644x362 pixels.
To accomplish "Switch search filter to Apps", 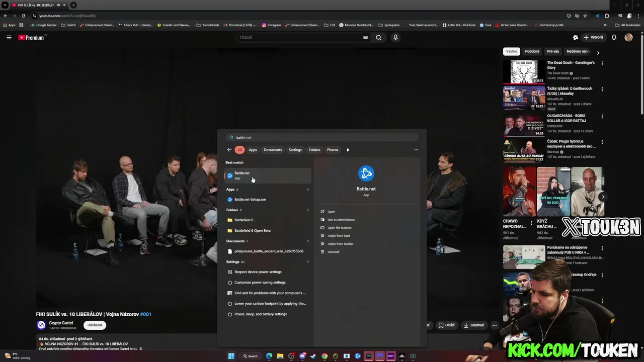I will click(253, 150).
